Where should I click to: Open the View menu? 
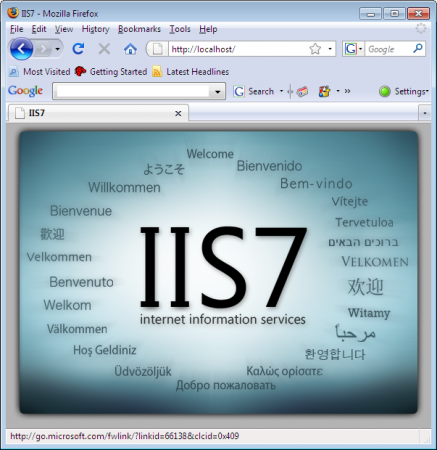pos(64,29)
